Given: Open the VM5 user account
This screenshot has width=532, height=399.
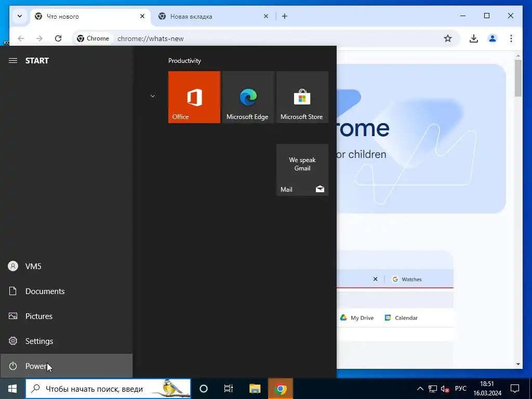Looking at the screenshot, I should tap(66, 267).
